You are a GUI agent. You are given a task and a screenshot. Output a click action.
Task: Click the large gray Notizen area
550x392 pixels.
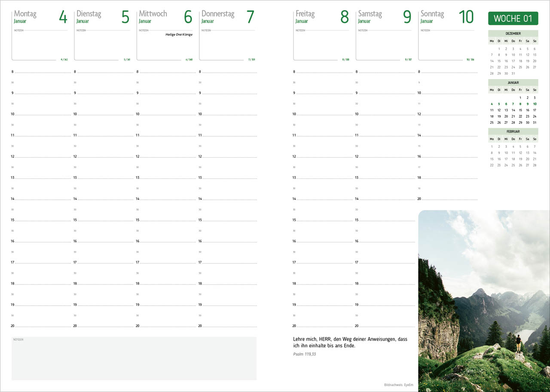(134, 358)
